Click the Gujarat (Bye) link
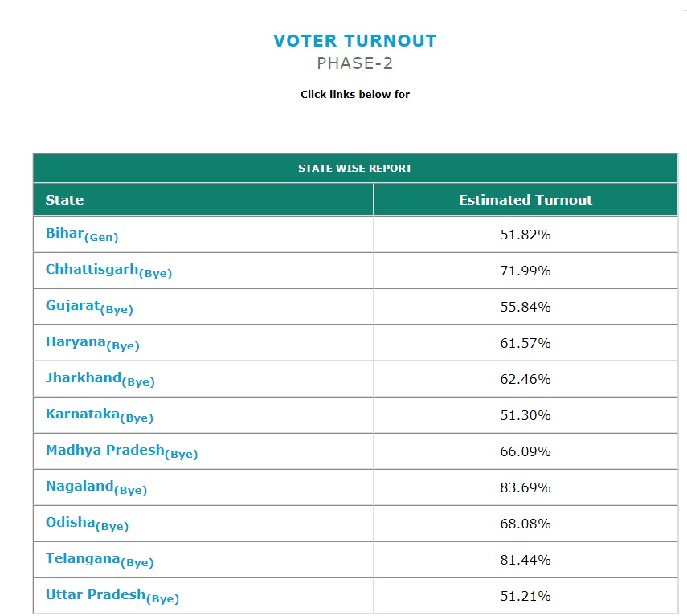Viewport: 687px width, 616px height. [x=89, y=307]
